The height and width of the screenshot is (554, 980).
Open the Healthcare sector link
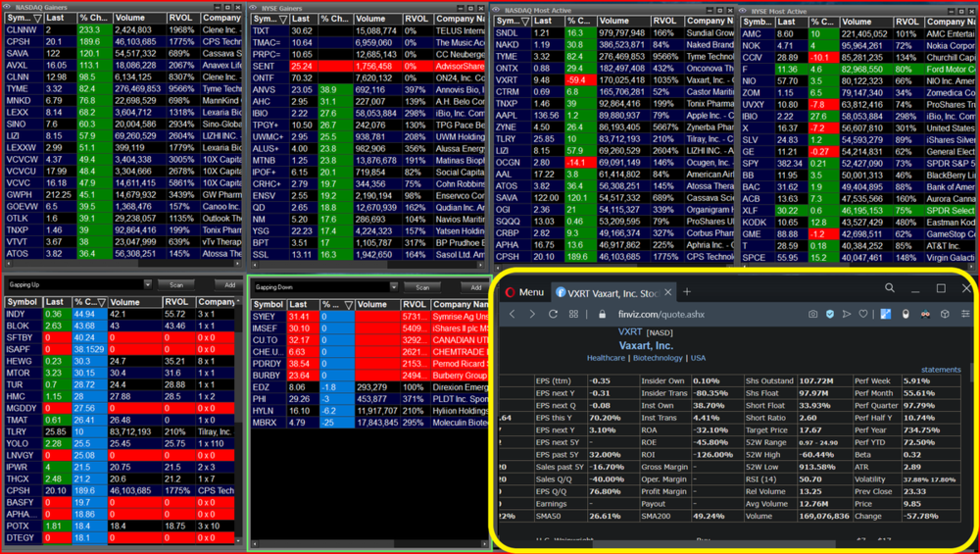pos(606,358)
